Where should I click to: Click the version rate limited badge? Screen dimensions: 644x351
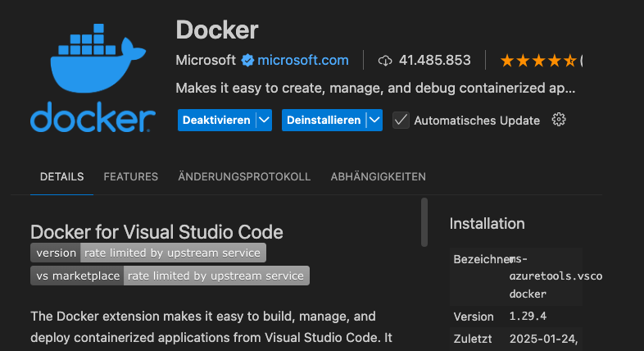[x=148, y=253]
